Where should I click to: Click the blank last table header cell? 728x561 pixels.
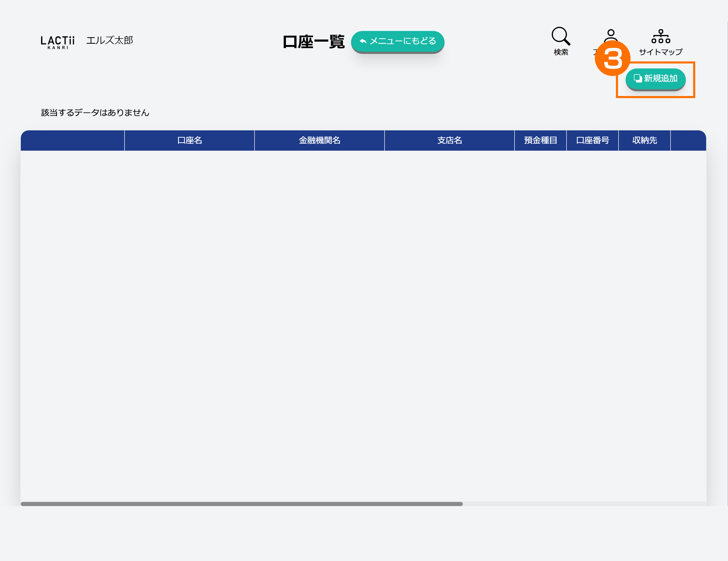[688, 141]
